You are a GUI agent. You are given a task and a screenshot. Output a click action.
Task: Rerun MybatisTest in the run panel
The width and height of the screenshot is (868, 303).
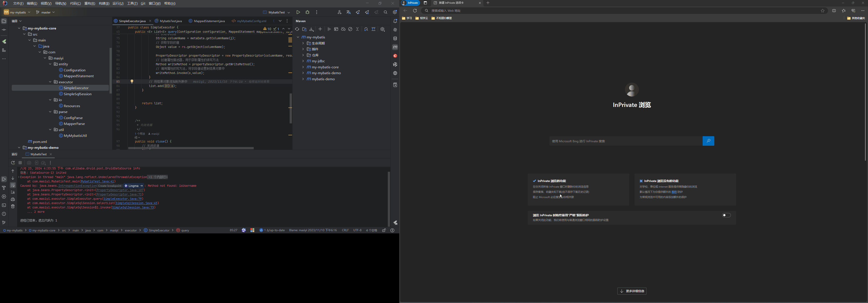click(x=13, y=163)
